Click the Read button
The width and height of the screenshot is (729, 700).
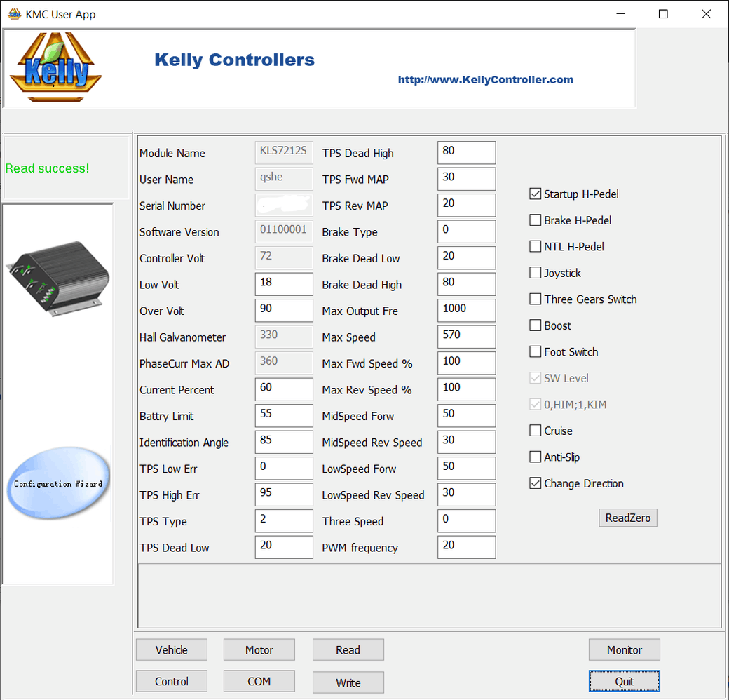(x=348, y=649)
